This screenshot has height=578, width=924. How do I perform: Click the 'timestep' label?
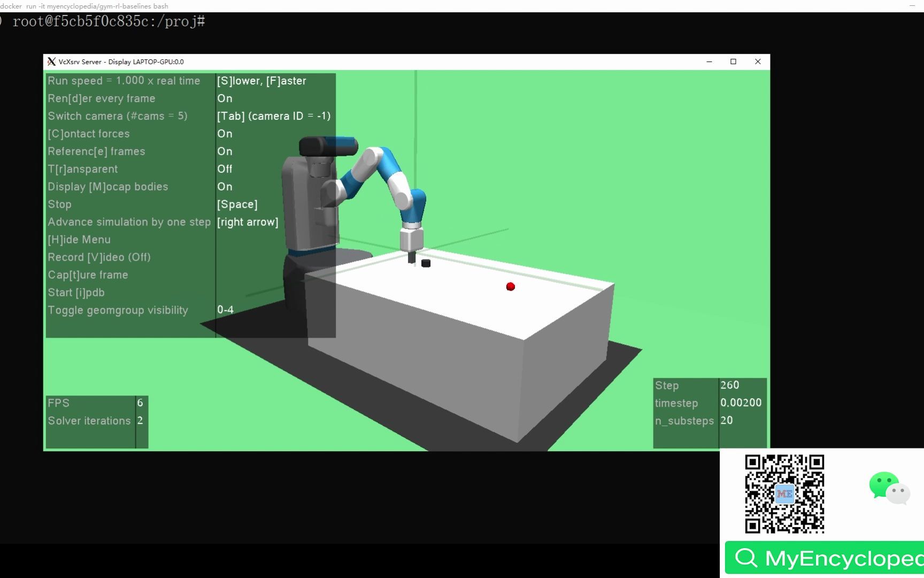coord(676,403)
